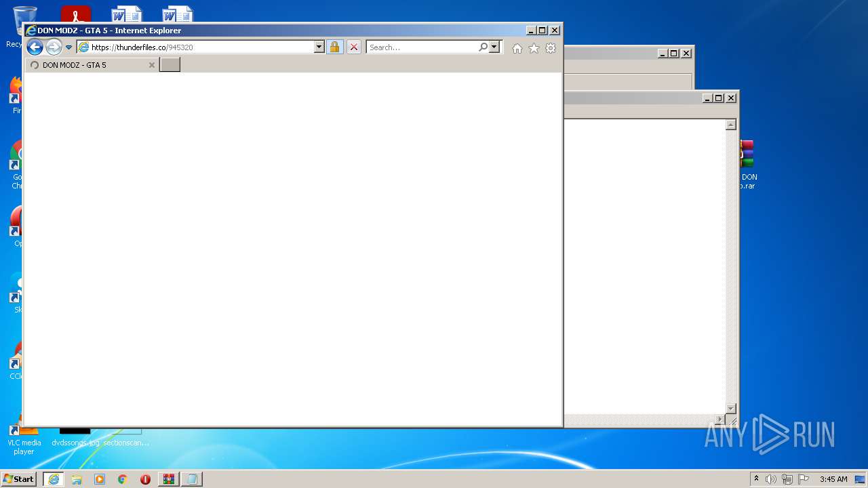This screenshot has width=868, height=488.
Task: Select the dvdssongs.jpg desktop file
Action: point(75,437)
